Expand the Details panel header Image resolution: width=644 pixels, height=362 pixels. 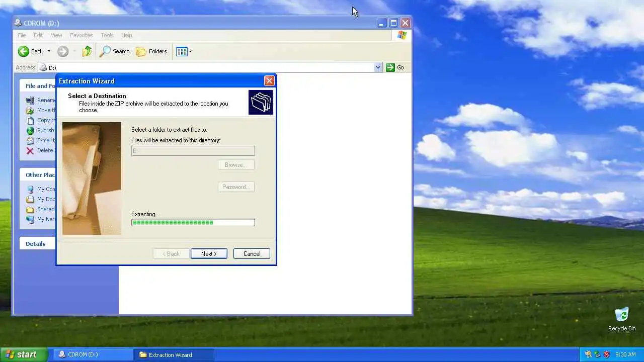38,243
